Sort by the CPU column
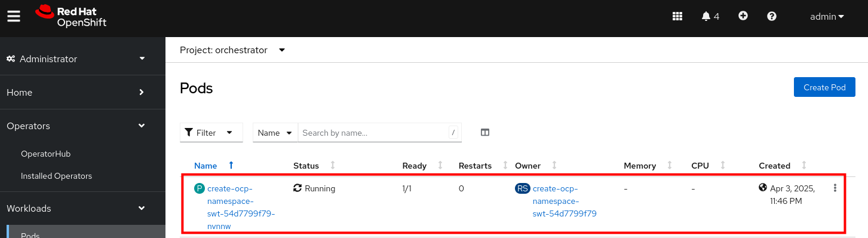Viewport: 868px width, 238px height. pos(708,166)
